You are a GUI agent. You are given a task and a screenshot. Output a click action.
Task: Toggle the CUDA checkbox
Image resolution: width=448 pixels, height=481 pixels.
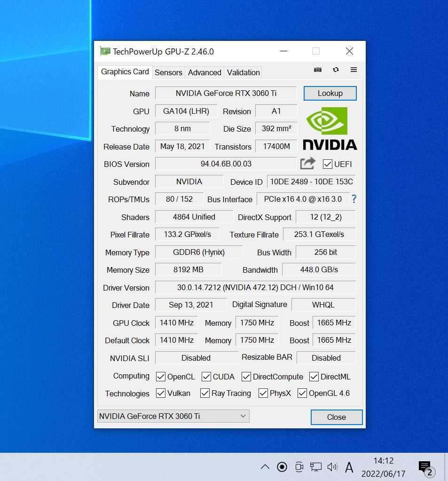pos(206,377)
